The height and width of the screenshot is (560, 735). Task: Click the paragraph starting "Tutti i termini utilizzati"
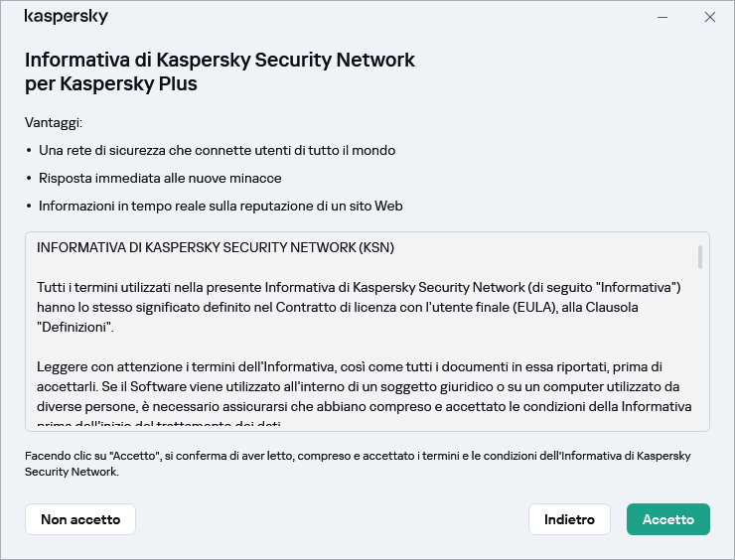pos(358,306)
